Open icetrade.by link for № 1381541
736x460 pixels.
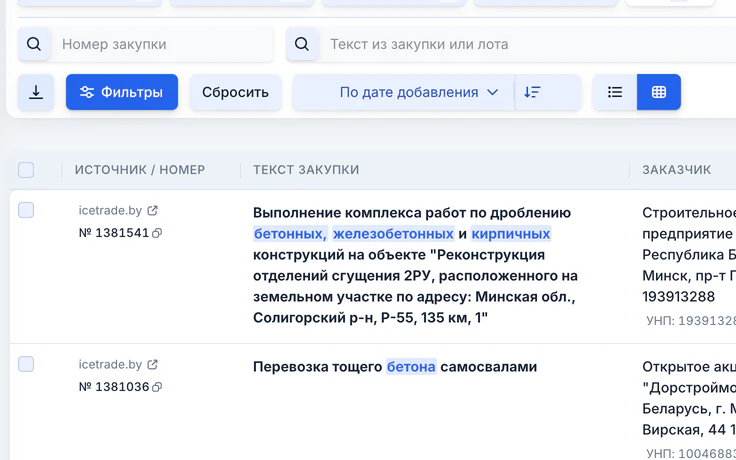coord(110,210)
